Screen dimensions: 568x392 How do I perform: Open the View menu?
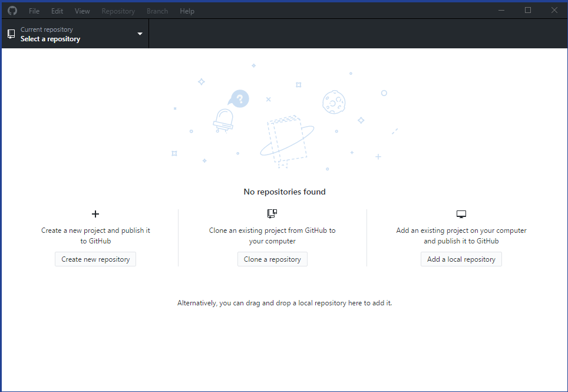click(82, 11)
